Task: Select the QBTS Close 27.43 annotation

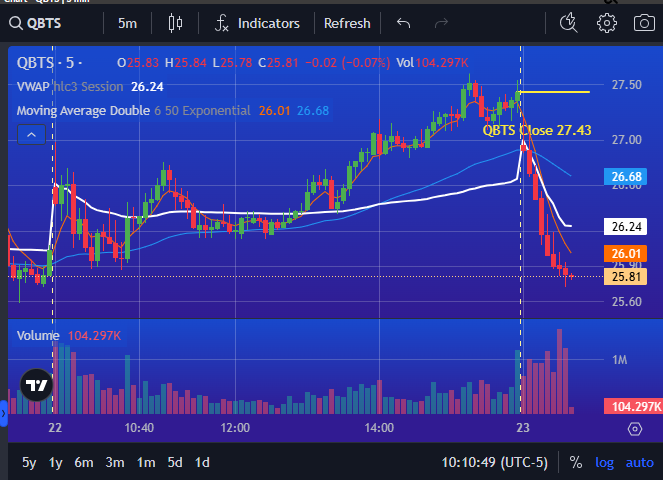Action: point(537,130)
